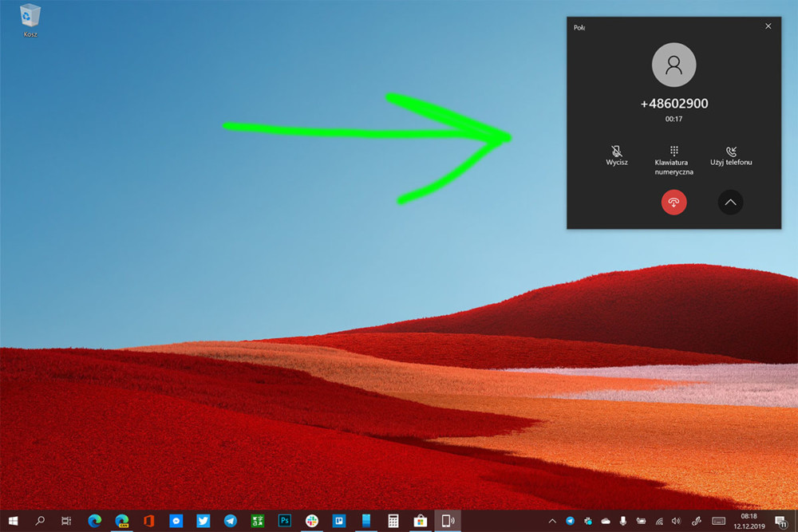798x532 pixels.
Task: Open Task View on the taskbar
Action: [66, 521]
